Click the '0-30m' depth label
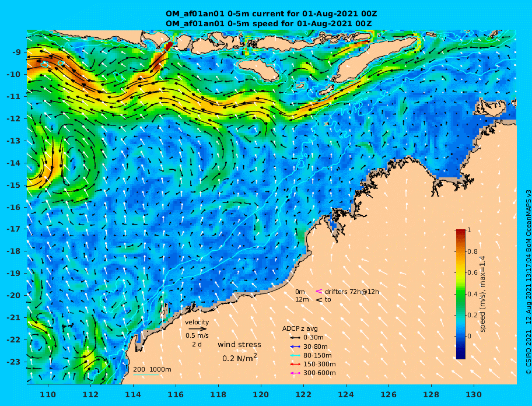 [x=313, y=338]
